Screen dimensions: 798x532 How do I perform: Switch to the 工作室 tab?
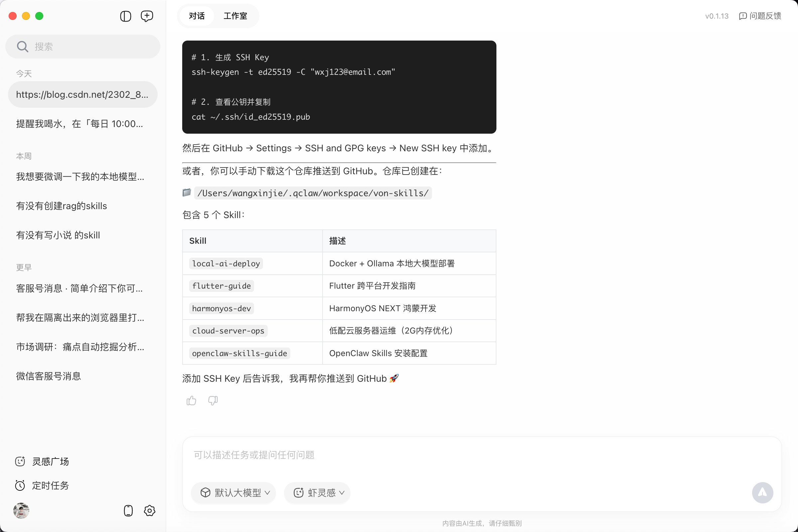coord(235,16)
